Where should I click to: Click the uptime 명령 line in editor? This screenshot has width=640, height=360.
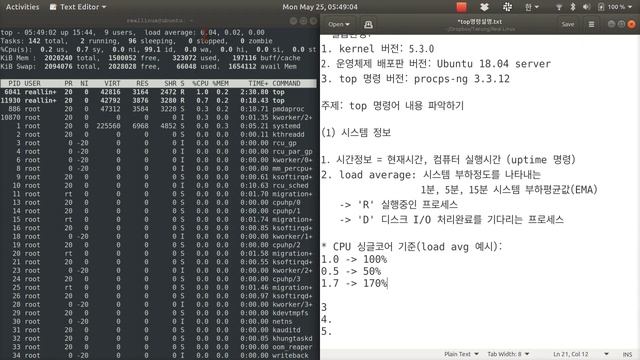click(449, 160)
